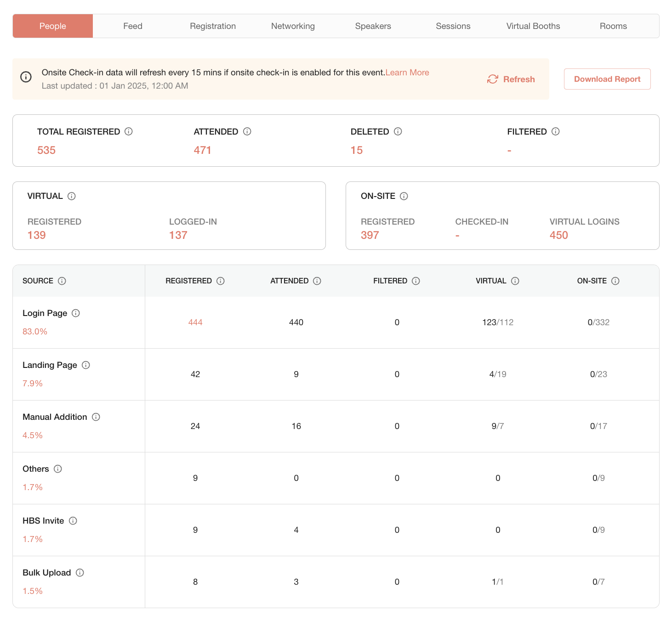Click Manual Addition registered value 24

(x=195, y=426)
